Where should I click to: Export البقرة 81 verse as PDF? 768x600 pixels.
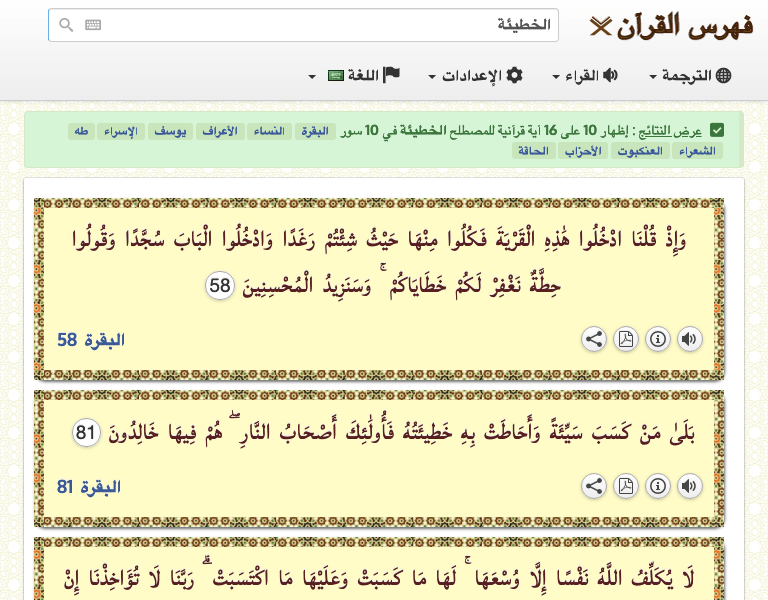pos(626,486)
